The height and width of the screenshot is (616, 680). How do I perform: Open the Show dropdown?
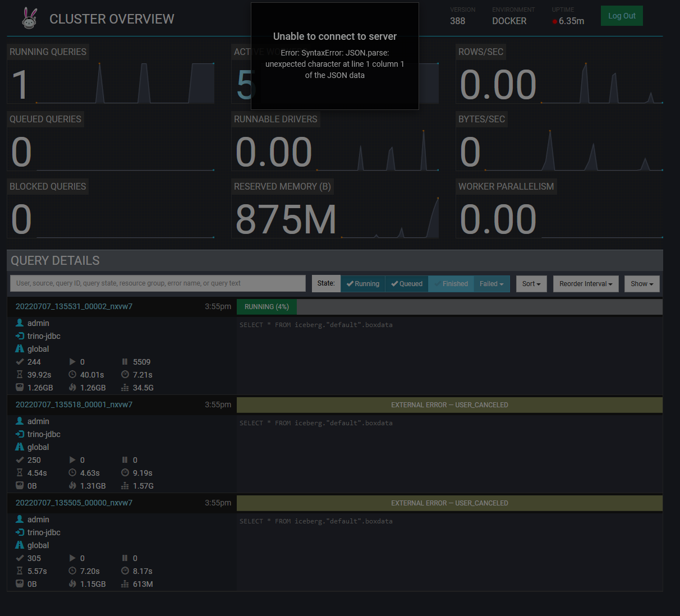tap(642, 283)
